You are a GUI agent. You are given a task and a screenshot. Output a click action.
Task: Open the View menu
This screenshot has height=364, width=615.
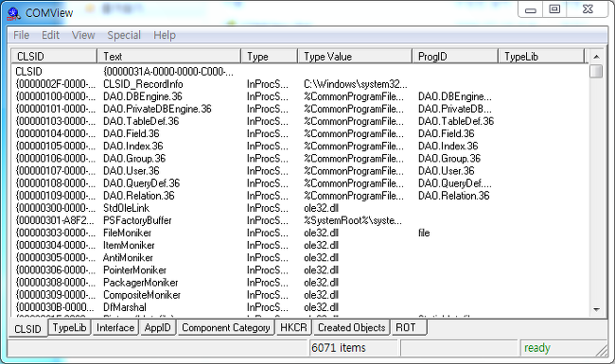(x=83, y=35)
